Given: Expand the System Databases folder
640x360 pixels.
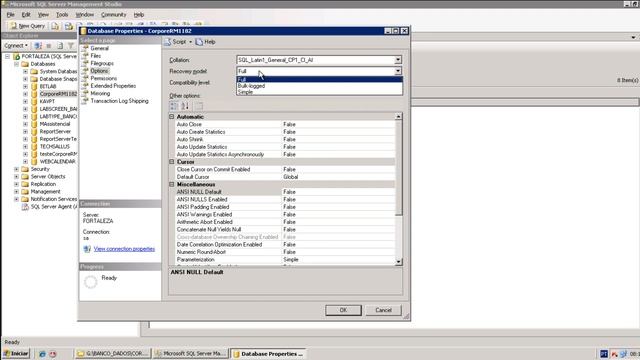Looking at the screenshot, I should (x=25, y=71).
